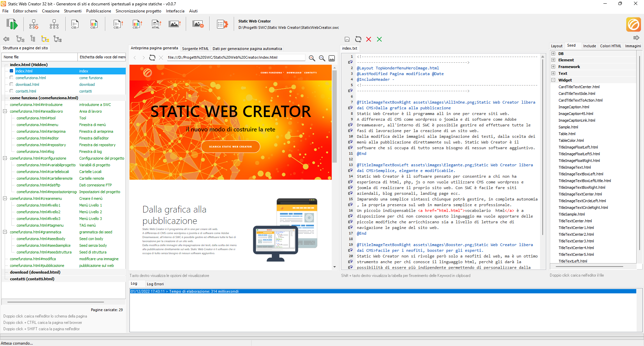Collapse the Widget seed group

[553, 80]
